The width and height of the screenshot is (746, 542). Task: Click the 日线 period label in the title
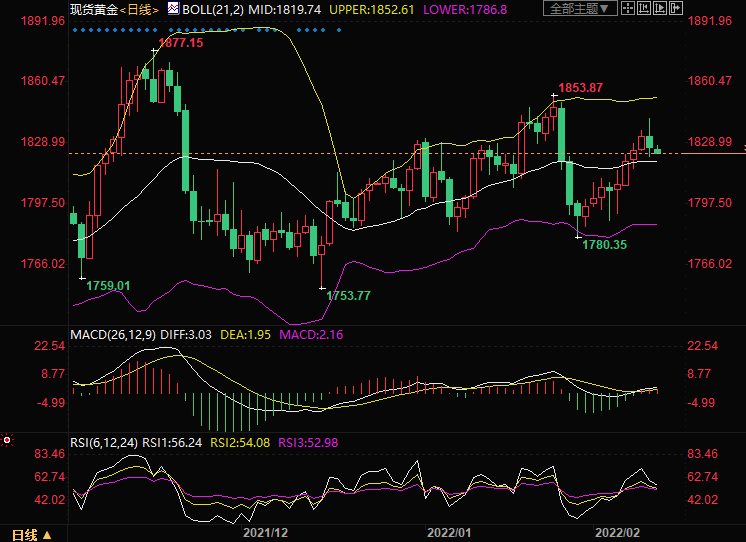[142, 8]
